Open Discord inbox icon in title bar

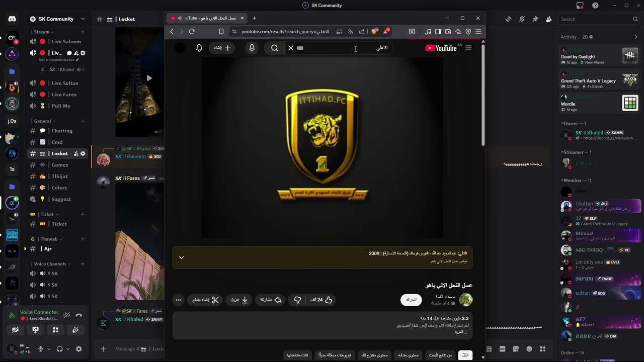580,6
